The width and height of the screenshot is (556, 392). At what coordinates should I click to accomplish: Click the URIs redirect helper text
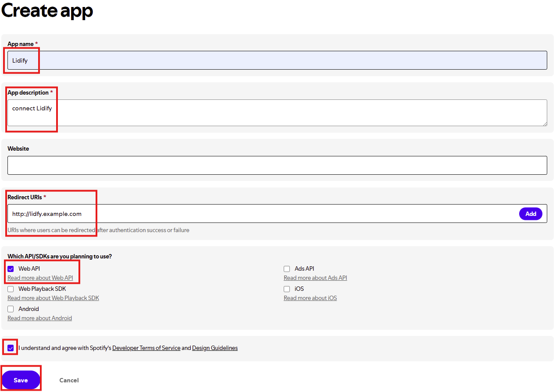98,230
